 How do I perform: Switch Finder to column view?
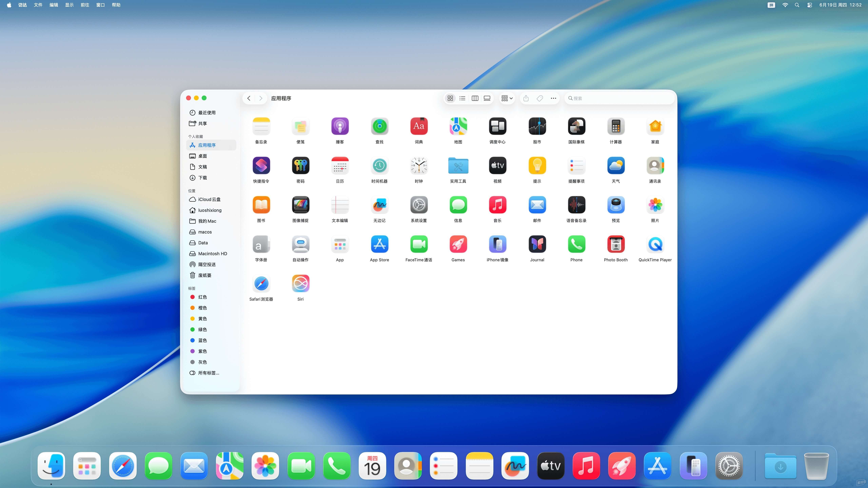[x=475, y=98]
